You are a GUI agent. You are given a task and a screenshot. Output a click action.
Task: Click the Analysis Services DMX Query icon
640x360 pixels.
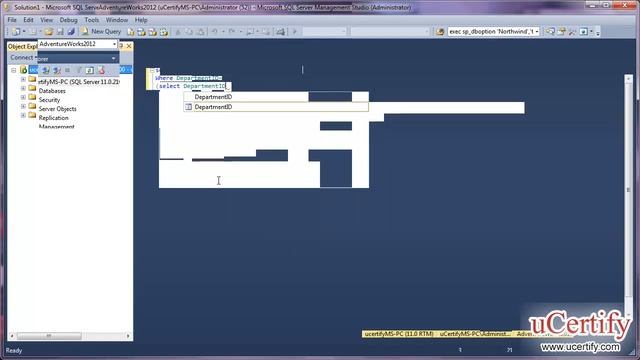(x=153, y=31)
